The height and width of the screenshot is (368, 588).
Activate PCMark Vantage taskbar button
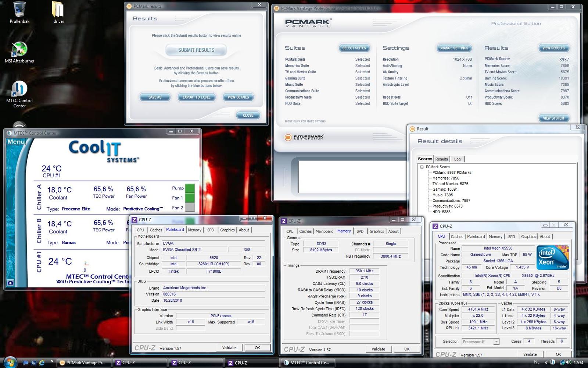click(84, 363)
